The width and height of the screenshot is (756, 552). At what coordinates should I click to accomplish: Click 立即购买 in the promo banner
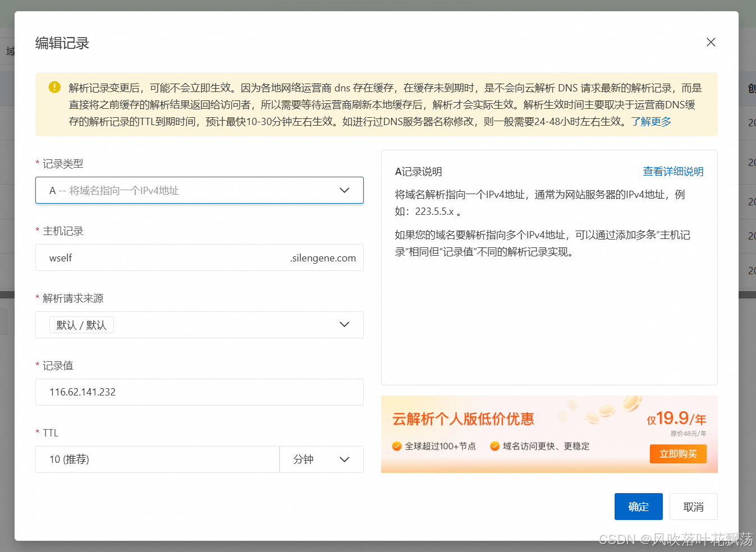(x=678, y=454)
